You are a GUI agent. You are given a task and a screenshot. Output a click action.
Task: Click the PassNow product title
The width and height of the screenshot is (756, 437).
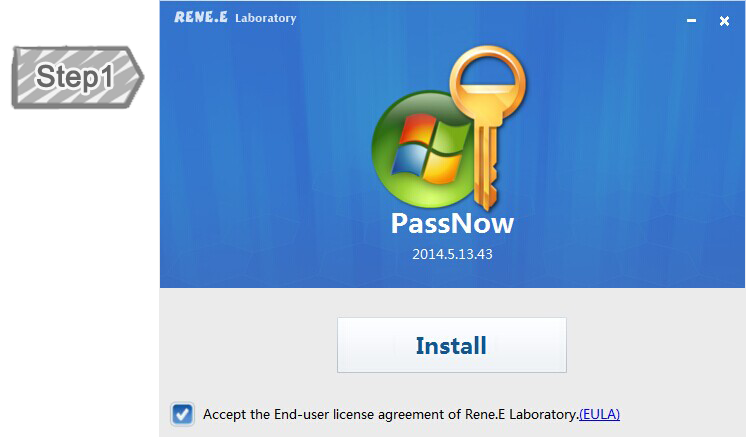(x=452, y=223)
